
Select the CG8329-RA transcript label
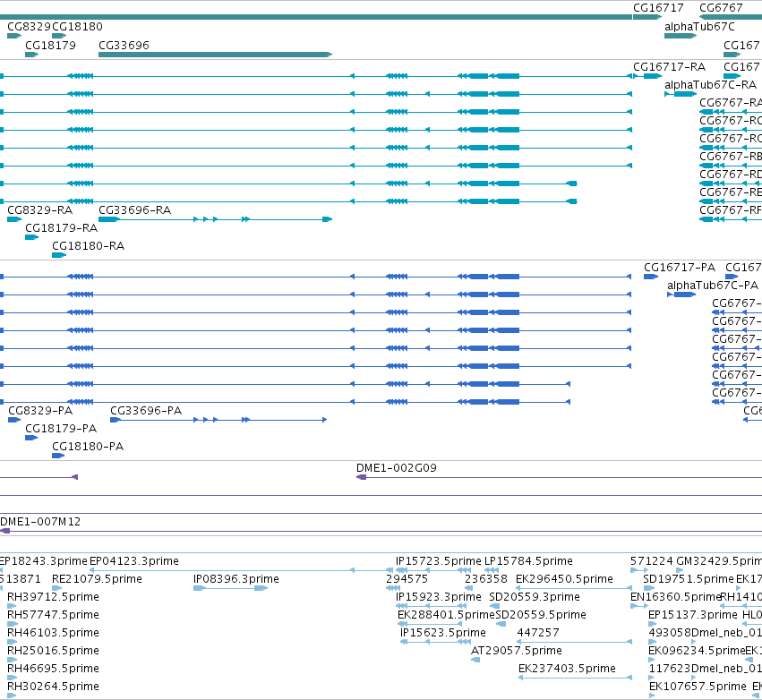pos(40,209)
